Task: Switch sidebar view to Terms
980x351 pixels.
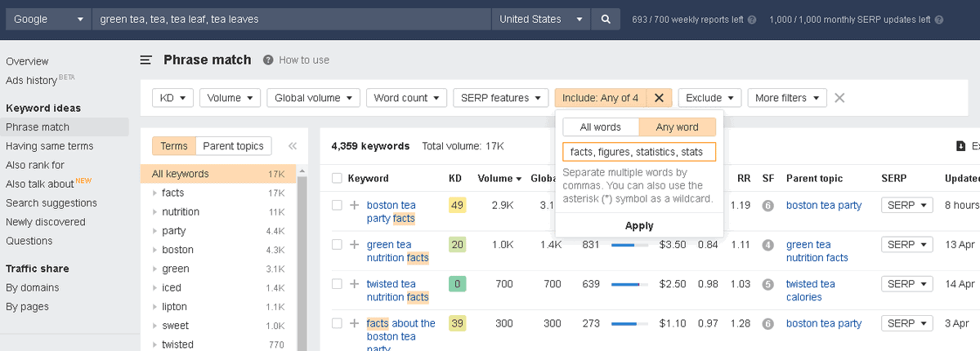Action: point(174,146)
